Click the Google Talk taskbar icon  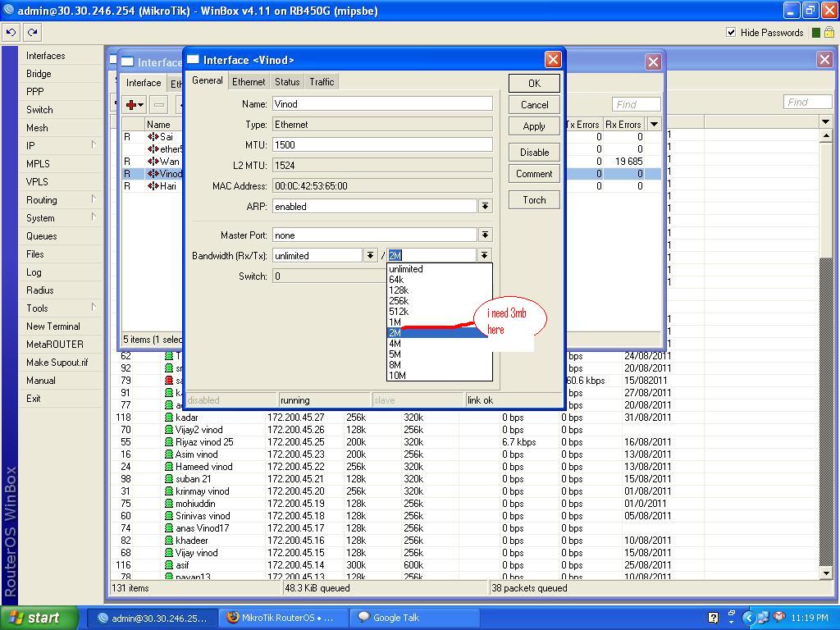363,617
